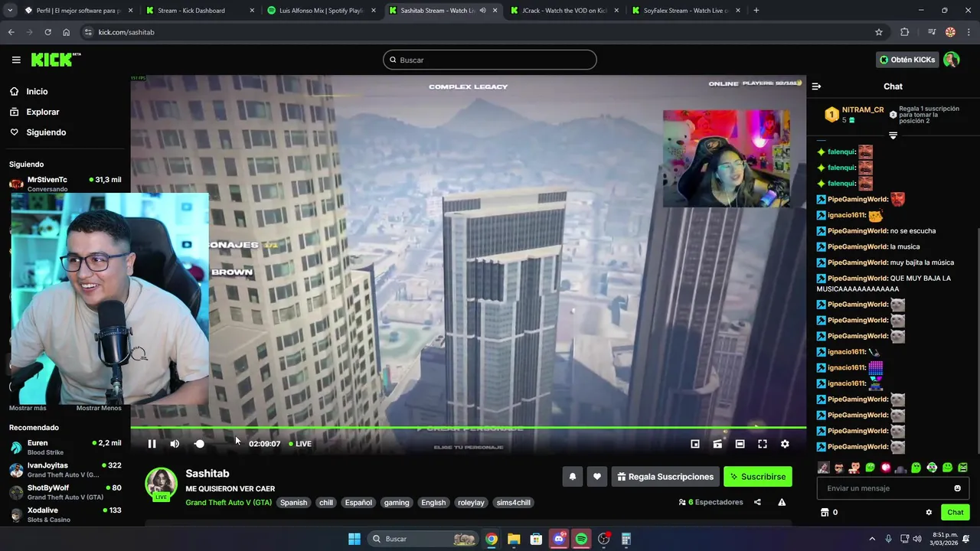Collapse the chat panel arrow icon
This screenshot has width=980, height=551.
(x=816, y=86)
